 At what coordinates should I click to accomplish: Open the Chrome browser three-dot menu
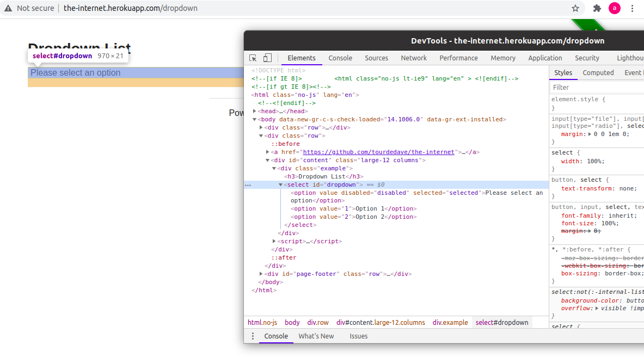[632, 8]
